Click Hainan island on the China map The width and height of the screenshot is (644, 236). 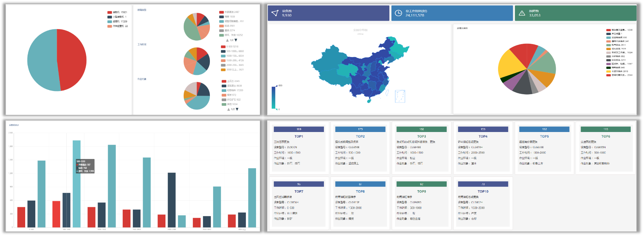point(369,101)
